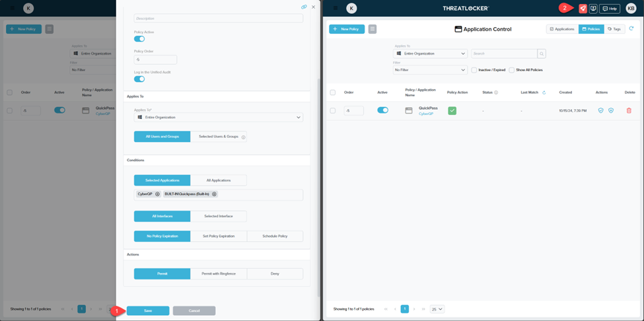Jump to last page in right pagination
Screen dimensions: 644x321
tap(423, 308)
